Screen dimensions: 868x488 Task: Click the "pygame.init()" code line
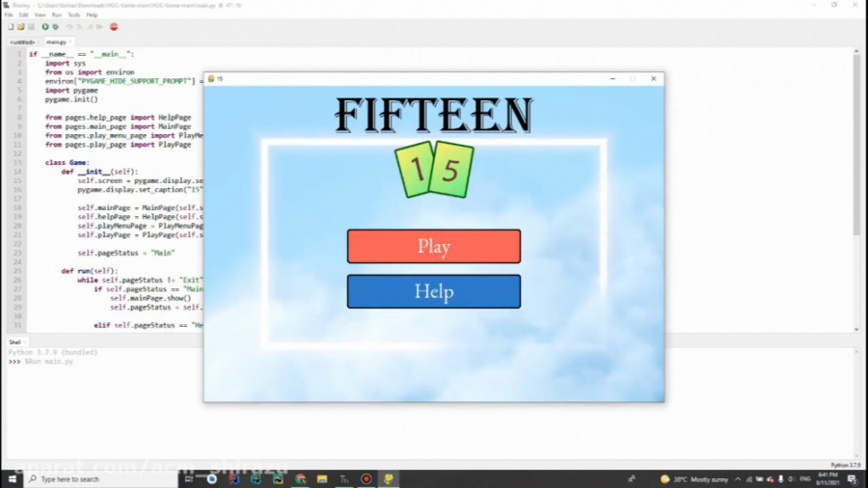[x=71, y=99]
